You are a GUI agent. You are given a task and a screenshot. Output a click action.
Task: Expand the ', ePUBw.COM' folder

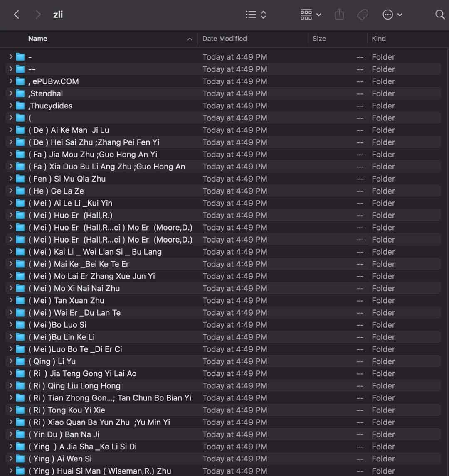(x=11, y=81)
